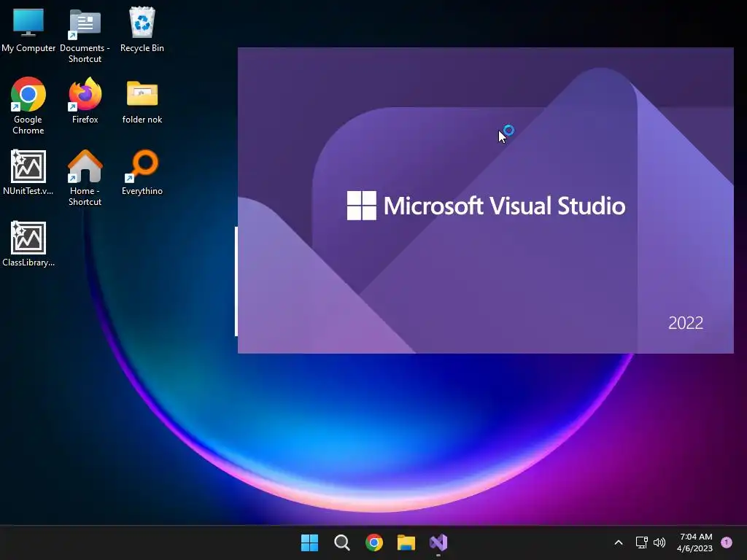This screenshot has height=560, width=747.
Task: Select the 'folder nok' desktop folder
Action: (x=142, y=101)
